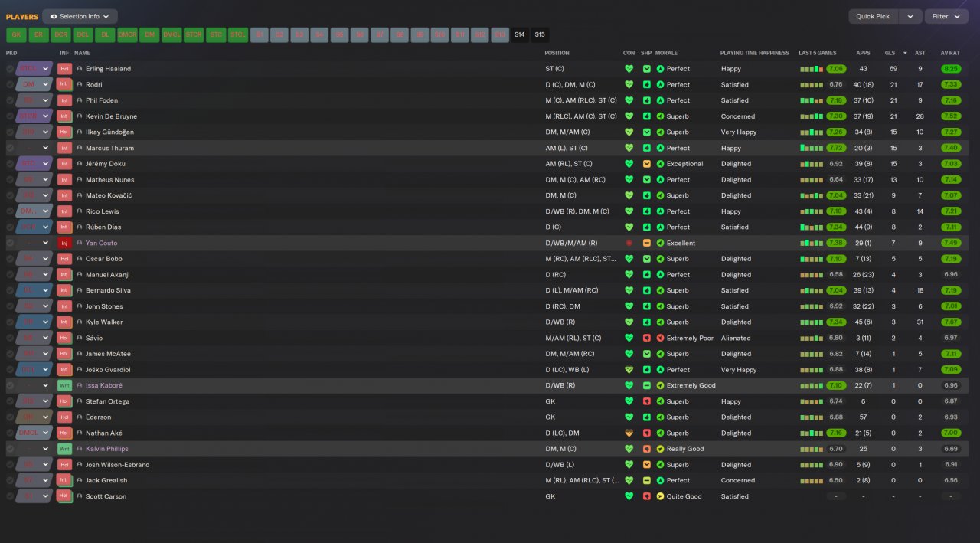Click Hol status icon for Erling Haaland

pyautogui.click(x=64, y=69)
